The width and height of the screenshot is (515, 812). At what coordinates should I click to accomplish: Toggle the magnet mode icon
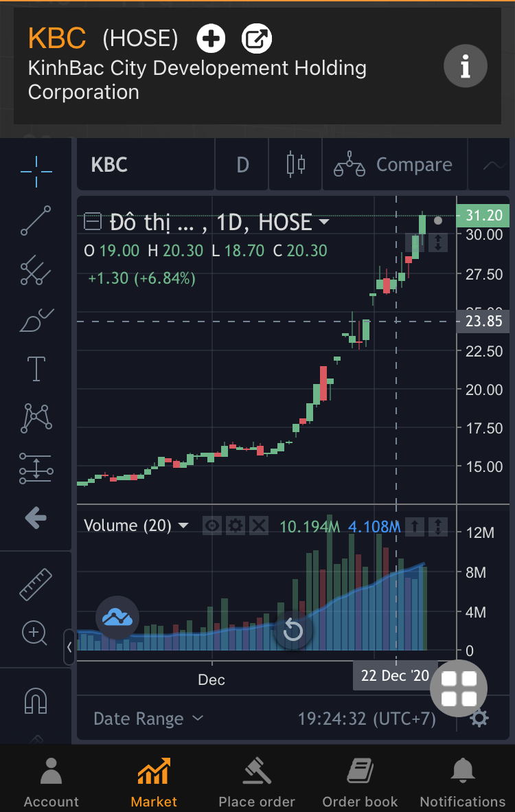coord(36,701)
